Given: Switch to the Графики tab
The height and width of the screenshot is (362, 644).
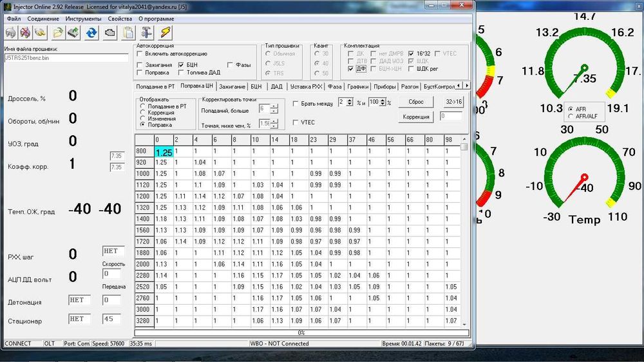Looking at the screenshot, I should [x=357, y=87].
